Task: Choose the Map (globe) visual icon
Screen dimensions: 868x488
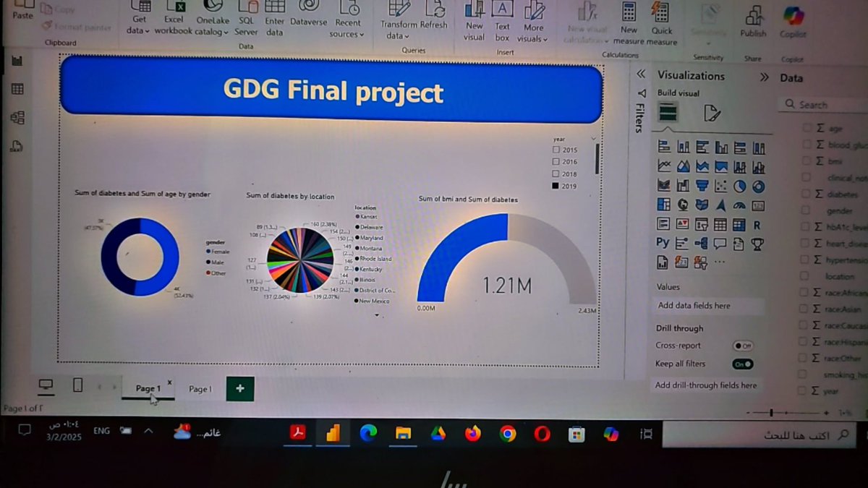Action: pyautogui.click(x=683, y=205)
